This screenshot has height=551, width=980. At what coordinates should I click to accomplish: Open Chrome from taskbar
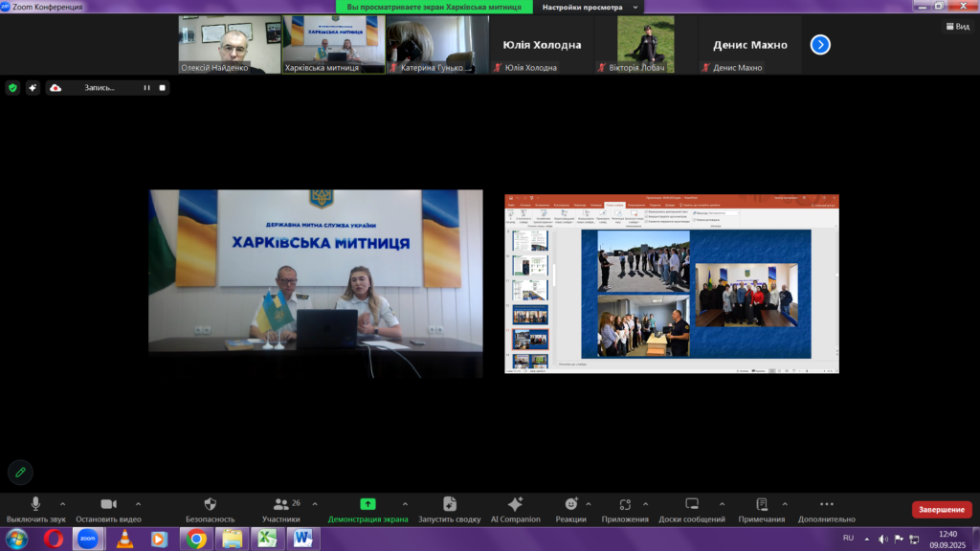click(x=196, y=539)
